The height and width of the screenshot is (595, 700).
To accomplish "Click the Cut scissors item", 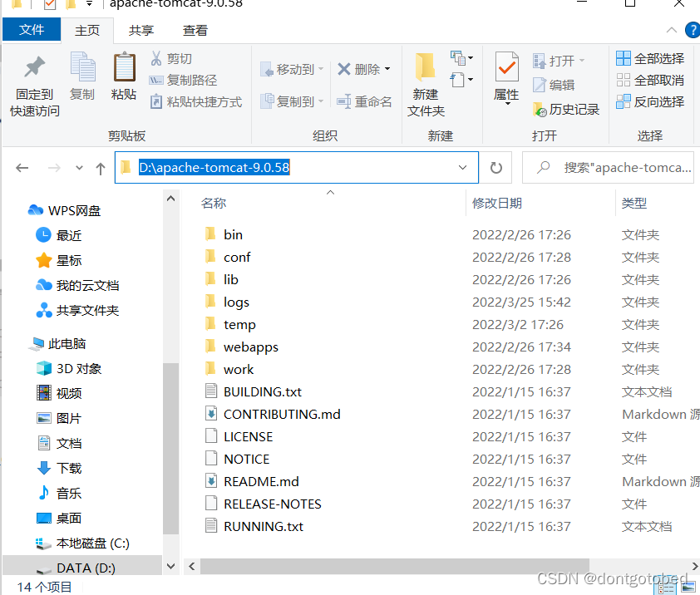I will [x=171, y=58].
